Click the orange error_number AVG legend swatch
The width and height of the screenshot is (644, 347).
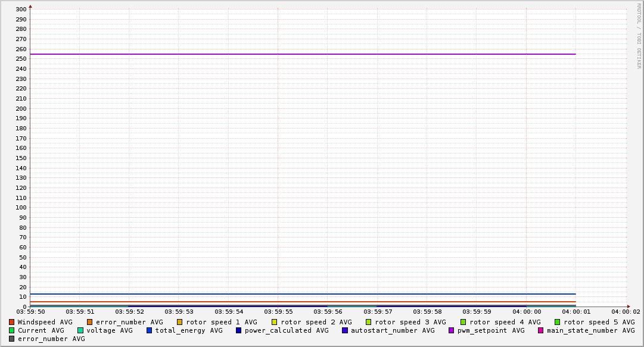89,322
